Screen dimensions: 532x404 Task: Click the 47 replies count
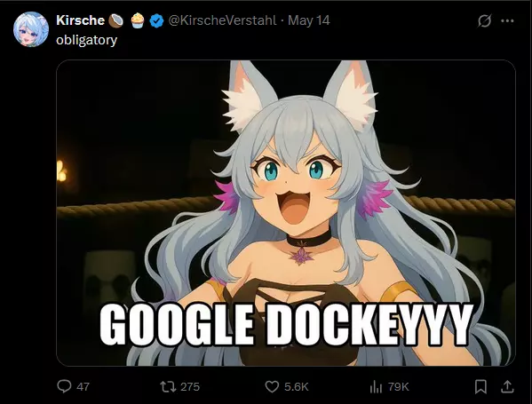coord(83,387)
